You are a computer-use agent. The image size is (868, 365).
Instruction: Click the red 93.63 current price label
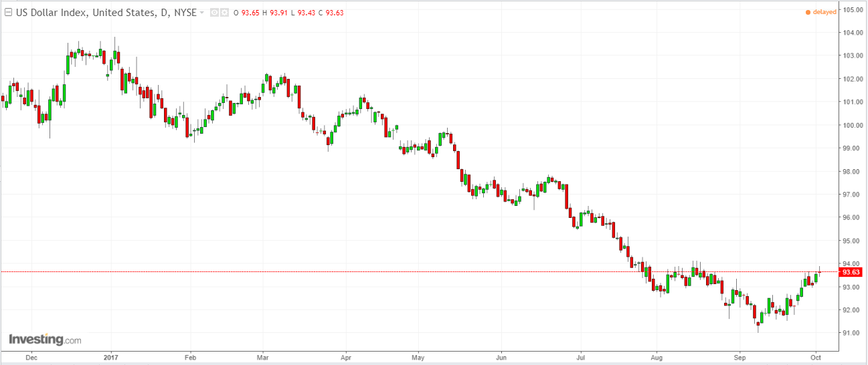pyautogui.click(x=851, y=272)
